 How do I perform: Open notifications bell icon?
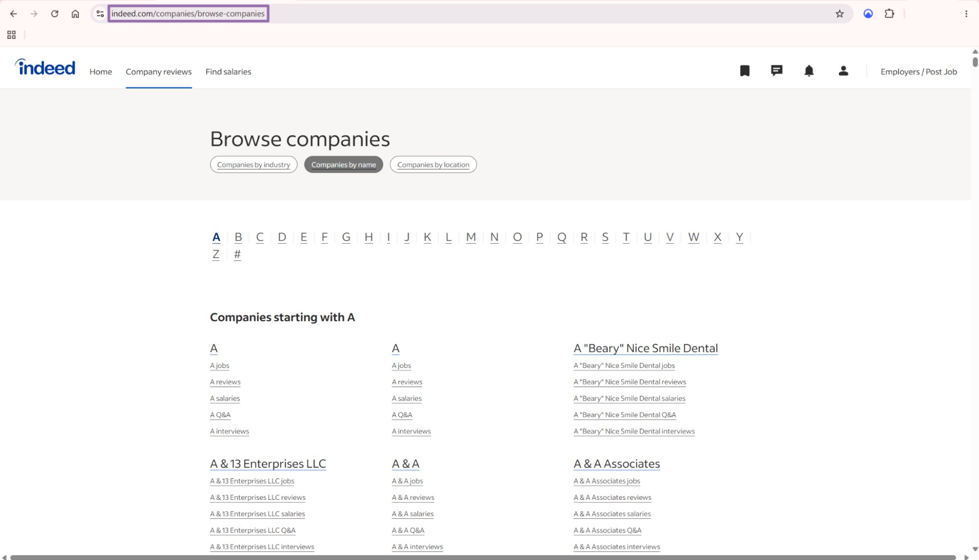pos(809,71)
